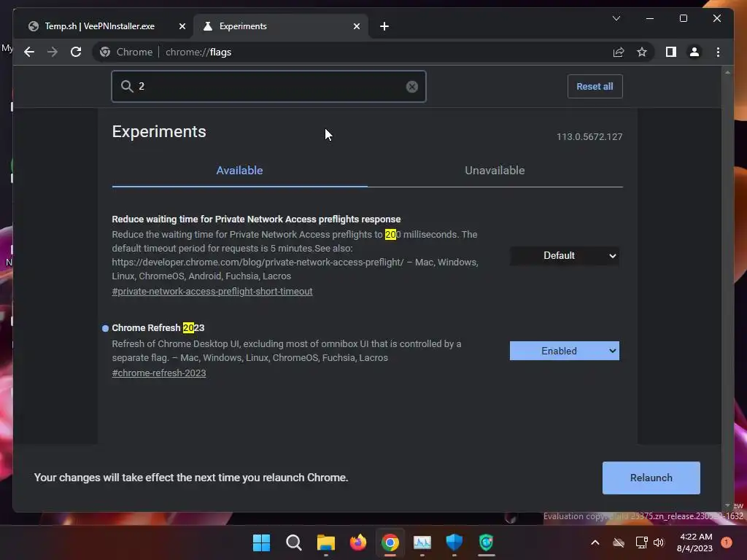Click the version number 113.0.5672.127
This screenshot has height=560, width=747.
point(589,136)
